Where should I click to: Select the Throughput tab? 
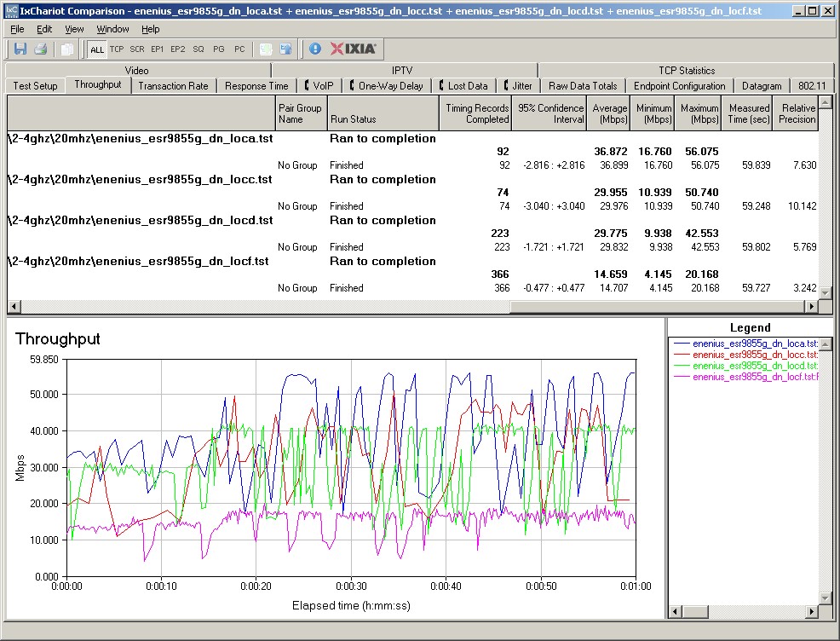click(98, 84)
